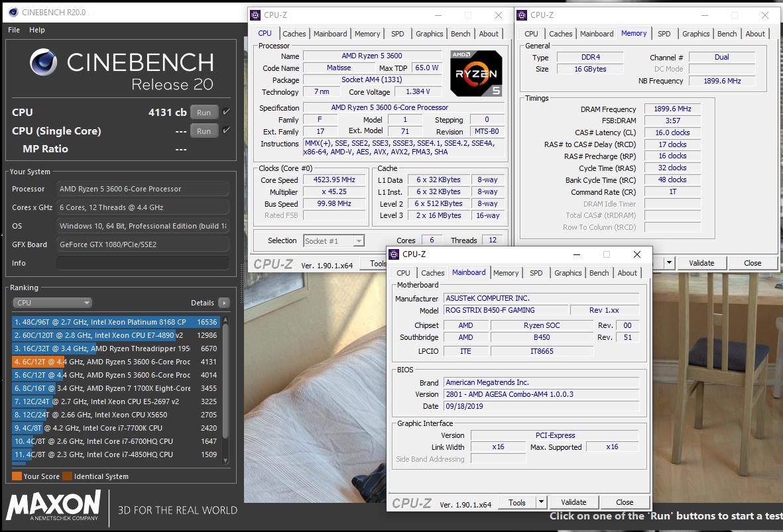Screen dimensions: 783x532
Task: Click the MAXON logo
Action: click(x=54, y=505)
